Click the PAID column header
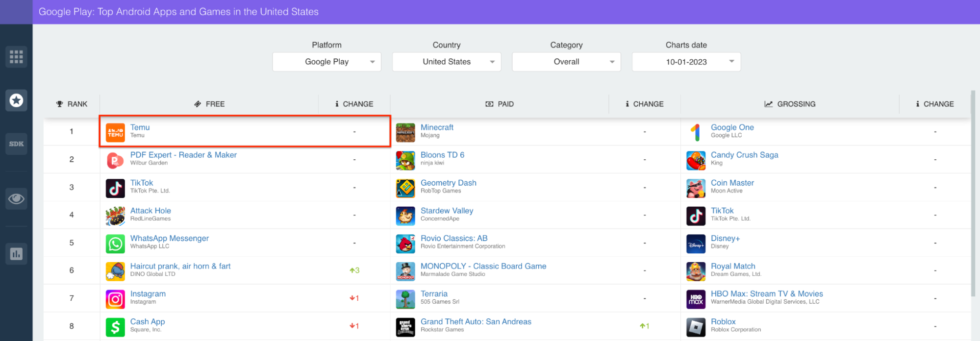980x341 pixels. [500, 104]
